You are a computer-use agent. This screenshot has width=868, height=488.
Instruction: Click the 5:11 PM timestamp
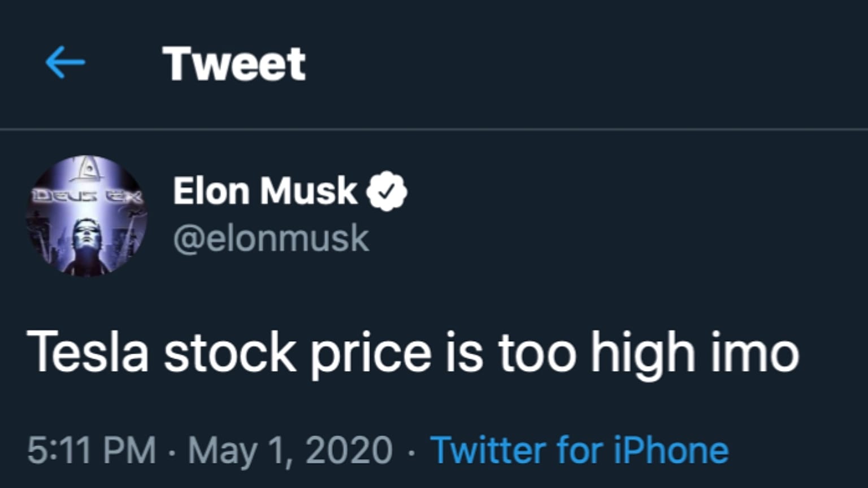[x=92, y=450]
